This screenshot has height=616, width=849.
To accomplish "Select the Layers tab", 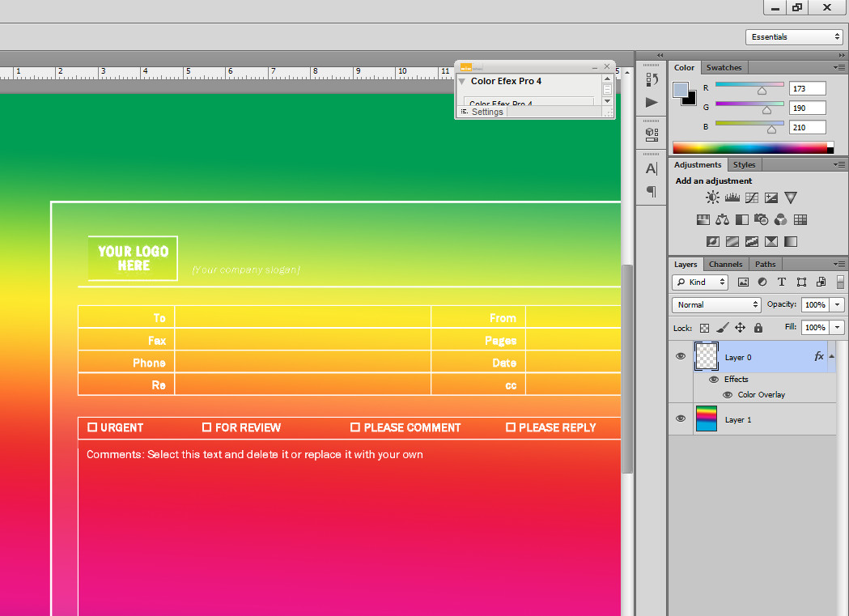I will [x=686, y=264].
